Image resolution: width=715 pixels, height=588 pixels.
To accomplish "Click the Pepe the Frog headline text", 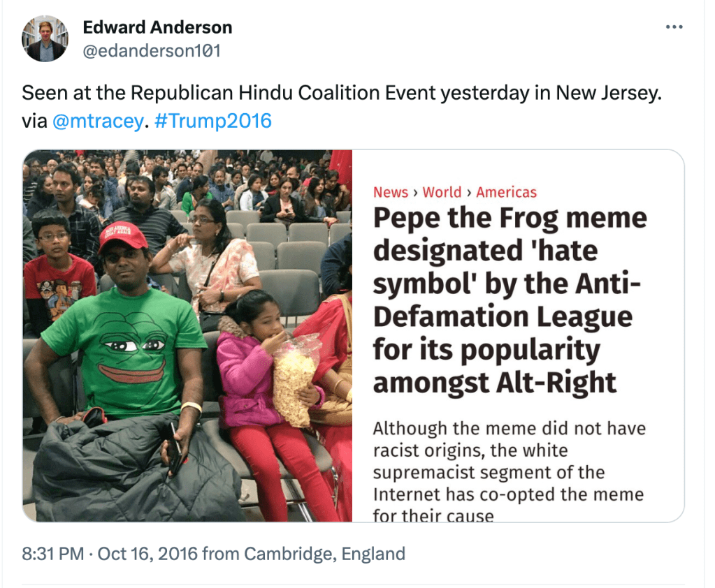I will click(510, 300).
